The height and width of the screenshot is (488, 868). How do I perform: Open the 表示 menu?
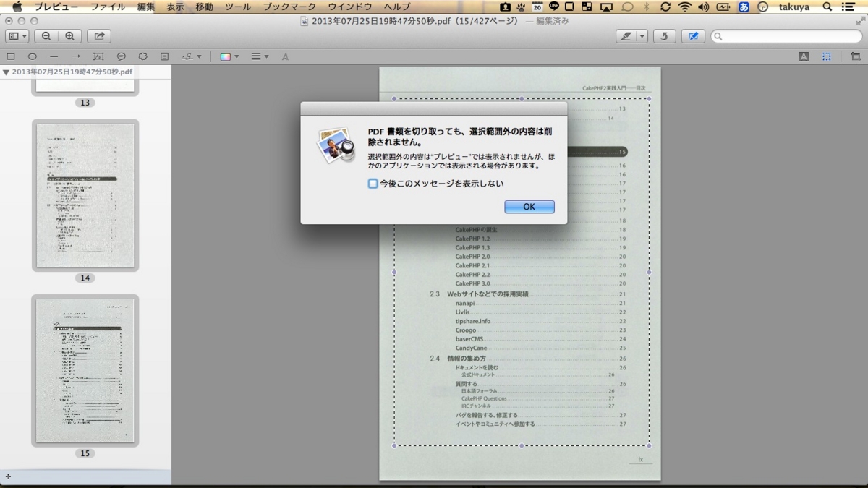[175, 7]
